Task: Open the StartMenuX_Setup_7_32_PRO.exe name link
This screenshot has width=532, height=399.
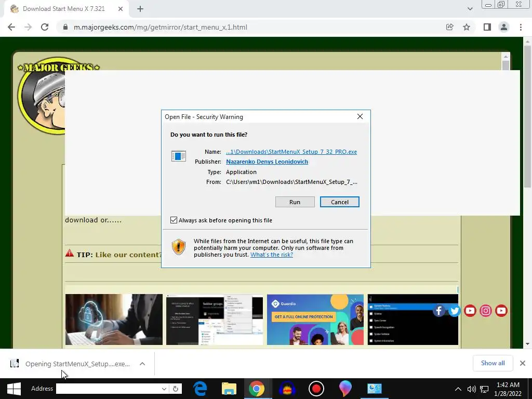Action: (x=291, y=152)
